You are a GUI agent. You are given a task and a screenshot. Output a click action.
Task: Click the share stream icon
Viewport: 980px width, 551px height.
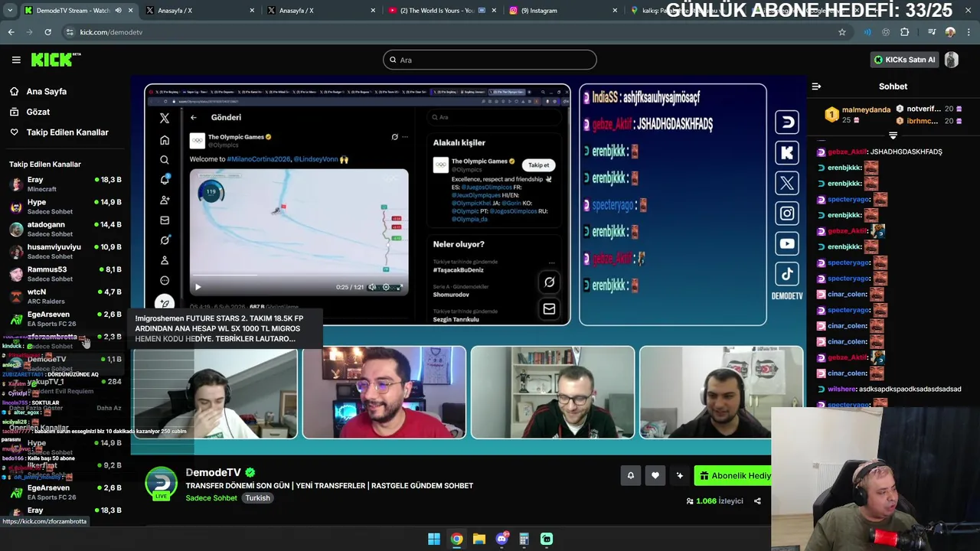pos(757,501)
